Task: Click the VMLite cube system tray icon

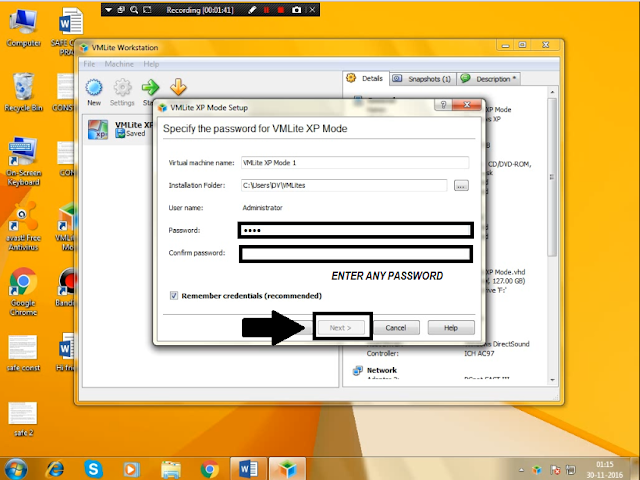Action: tap(537, 470)
